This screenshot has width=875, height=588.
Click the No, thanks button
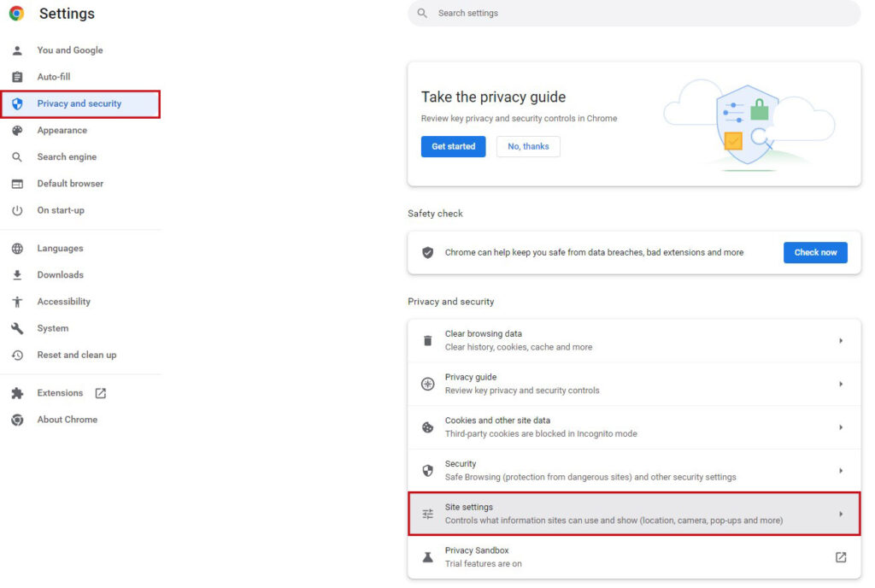pyautogui.click(x=527, y=146)
